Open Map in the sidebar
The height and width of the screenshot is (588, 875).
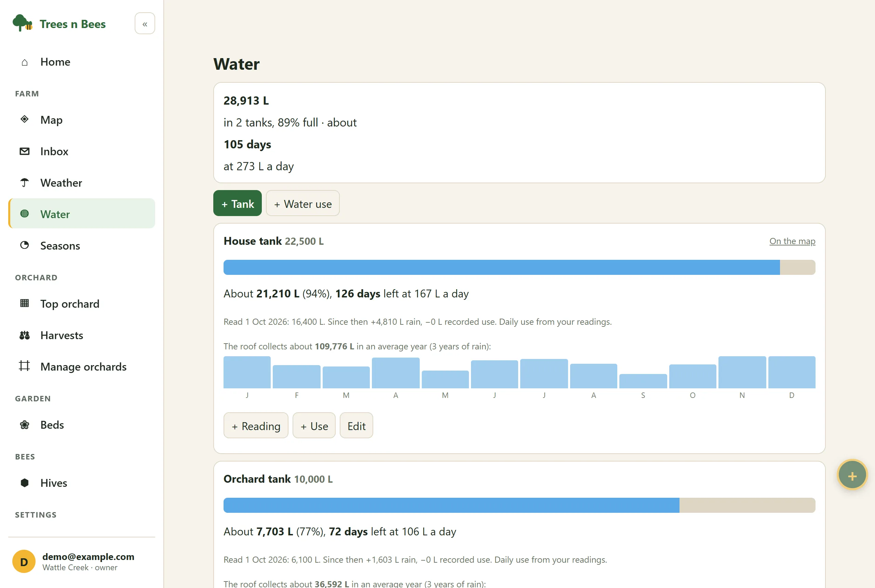pyautogui.click(x=81, y=120)
